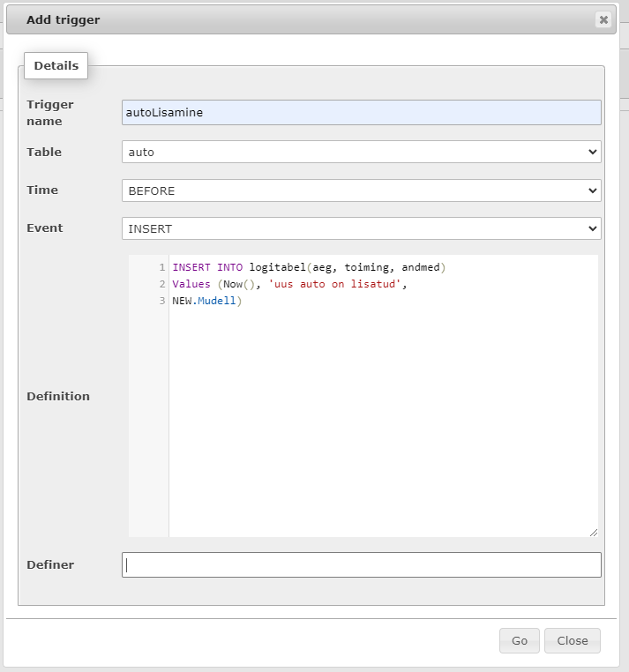
Task: Select line number 3 in editor gutter
Action: tap(162, 301)
